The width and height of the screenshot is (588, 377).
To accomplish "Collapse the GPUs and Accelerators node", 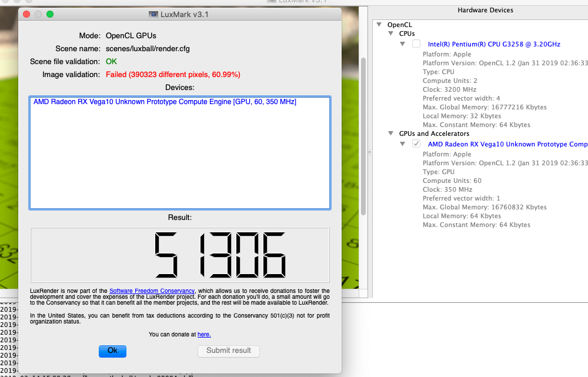I will [x=391, y=133].
